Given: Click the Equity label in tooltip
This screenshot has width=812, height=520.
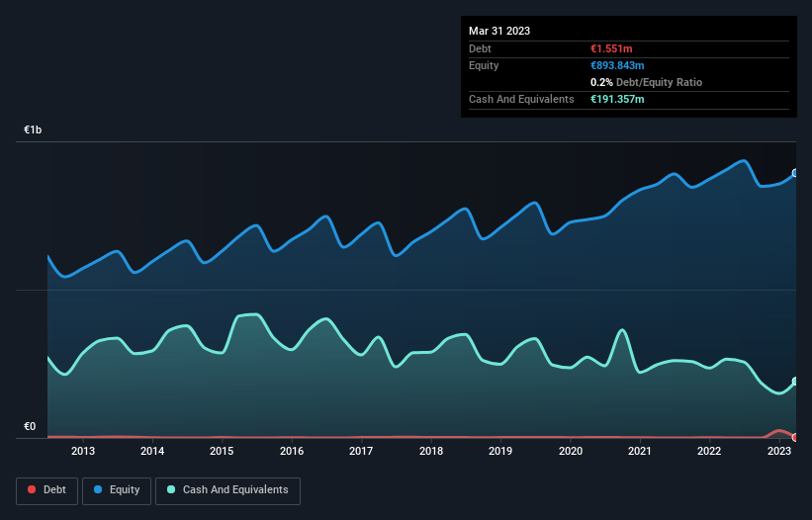Looking at the screenshot, I should pos(484,65).
